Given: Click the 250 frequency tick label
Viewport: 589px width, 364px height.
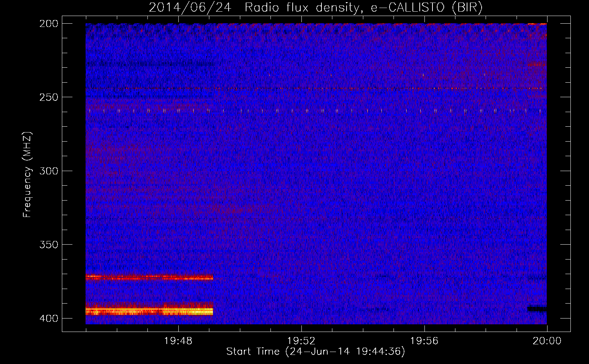Looking at the screenshot, I should [x=49, y=97].
